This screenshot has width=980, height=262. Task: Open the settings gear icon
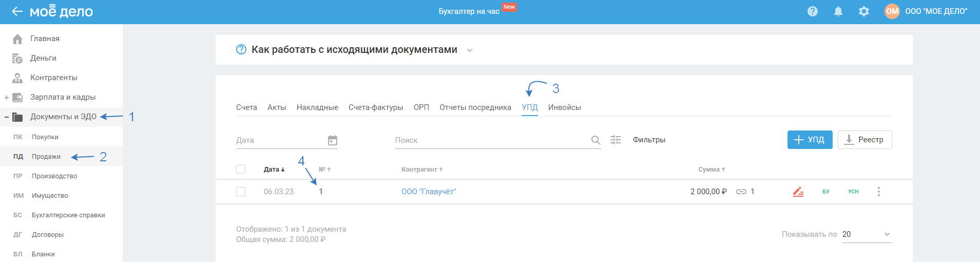click(864, 11)
